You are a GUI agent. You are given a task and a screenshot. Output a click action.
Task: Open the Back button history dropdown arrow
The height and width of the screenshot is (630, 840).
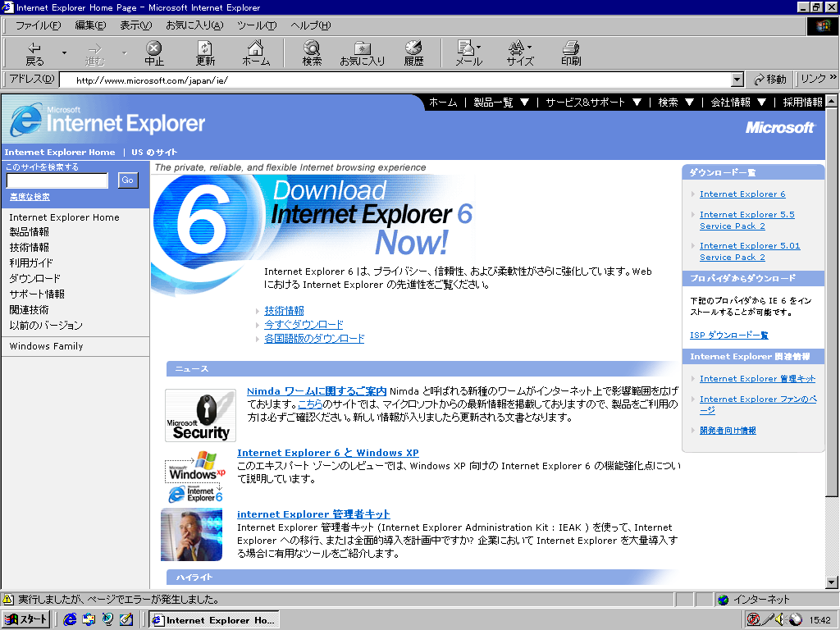pos(64,53)
